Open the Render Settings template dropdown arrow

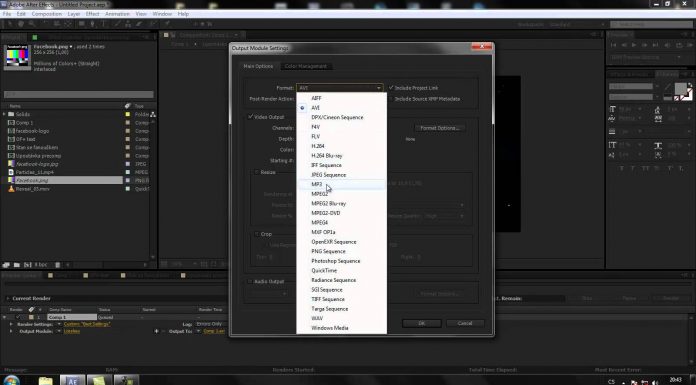point(59,324)
